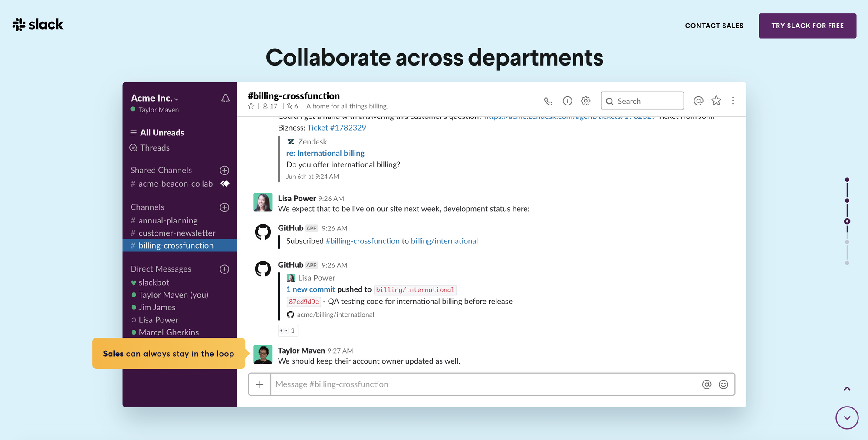Viewport: 868px width, 440px height.
Task: Start a new direct message with plus
Action: tap(224, 269)
